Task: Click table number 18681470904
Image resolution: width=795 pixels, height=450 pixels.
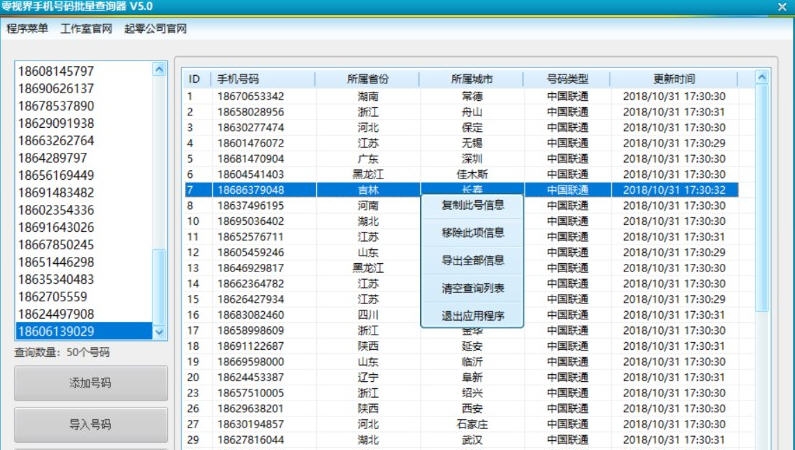Action: pyautogui.click(x=250, y=159)
